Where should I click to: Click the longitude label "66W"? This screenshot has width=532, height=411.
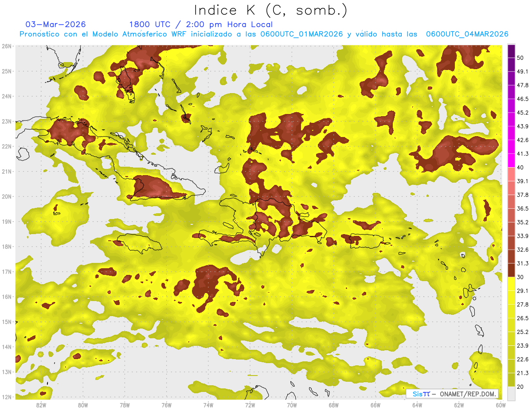[x=376, y=405]
